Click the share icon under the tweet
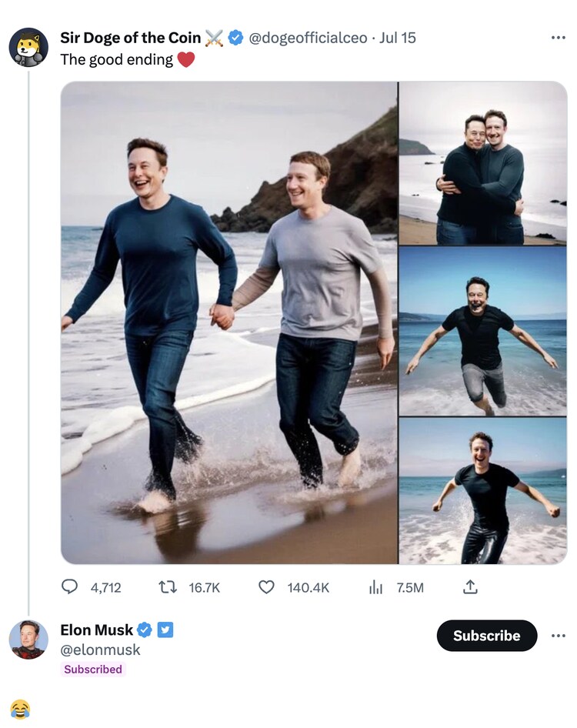Image resolution: width=577 pixels, height=728 pixels. click(x=470, y=587)
